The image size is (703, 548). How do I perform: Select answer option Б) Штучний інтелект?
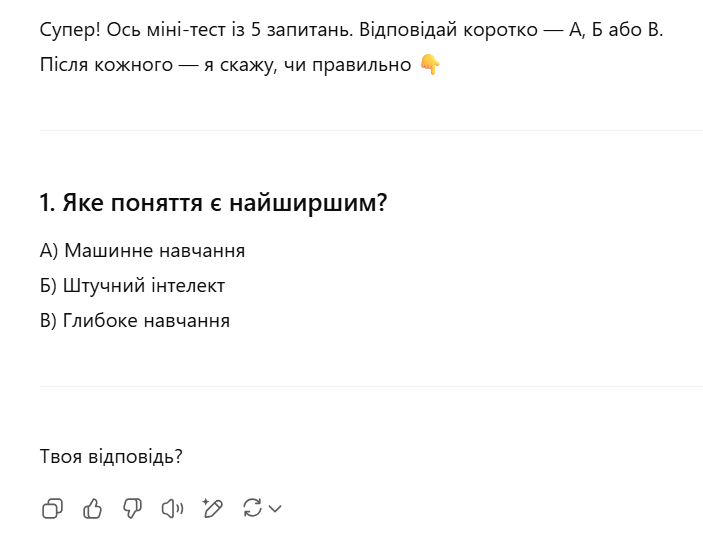[x=133, y=286]
